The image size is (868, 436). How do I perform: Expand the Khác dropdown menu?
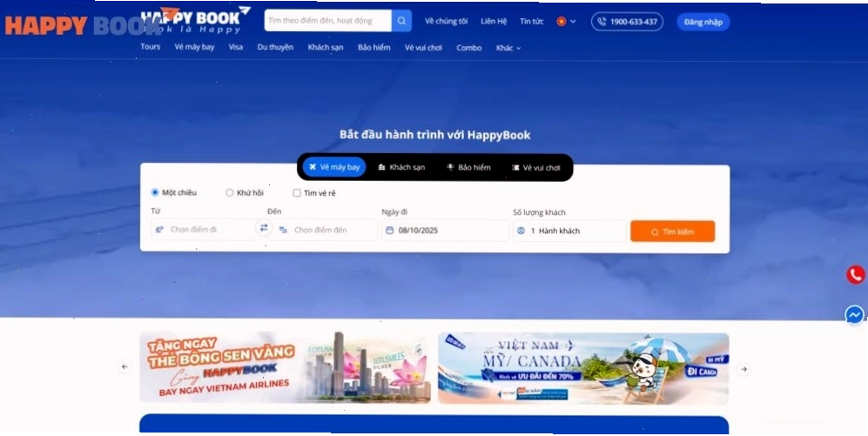point(508,48)
